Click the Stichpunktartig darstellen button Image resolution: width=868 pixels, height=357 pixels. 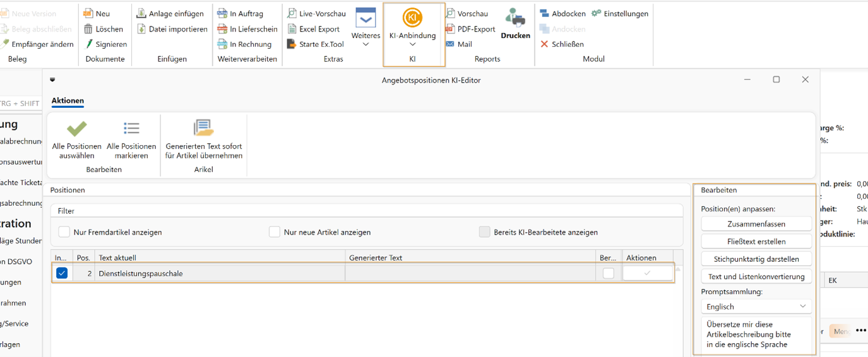coord(756,259)
